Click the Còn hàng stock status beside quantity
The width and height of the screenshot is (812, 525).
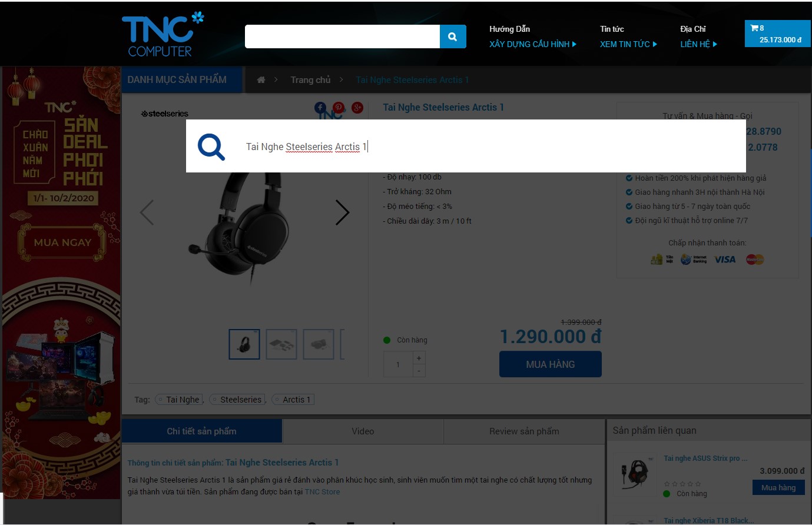coord(406,340)
